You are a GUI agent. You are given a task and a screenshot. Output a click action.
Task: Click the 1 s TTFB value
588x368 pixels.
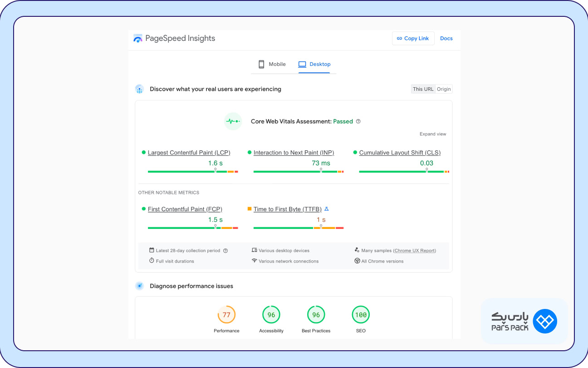pos(321,219)
